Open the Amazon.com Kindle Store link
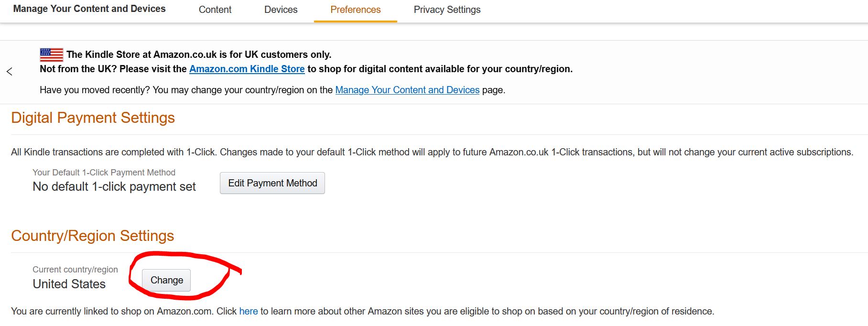 [x=247, y=69]
